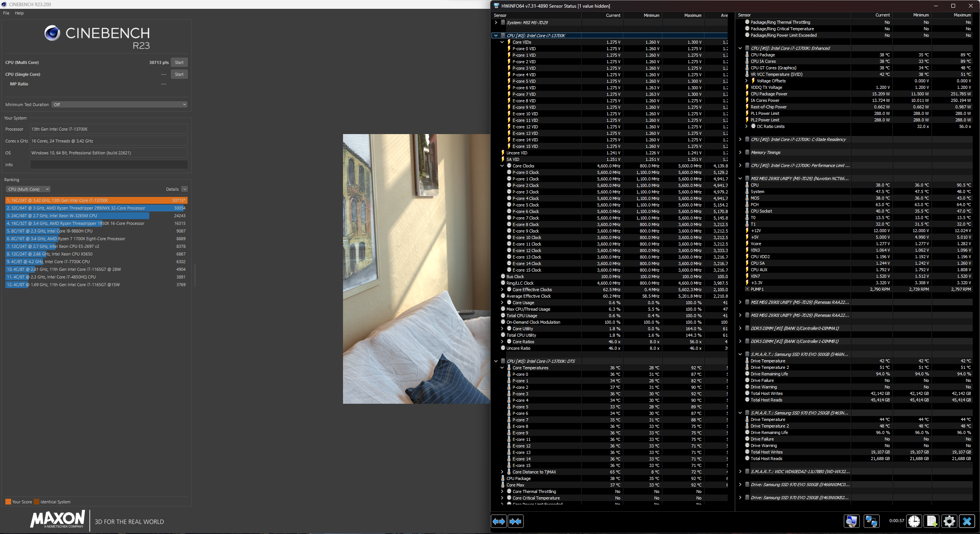Expand the Core Usage group
This screenshot has width=980, height=534.
(502, 303)
